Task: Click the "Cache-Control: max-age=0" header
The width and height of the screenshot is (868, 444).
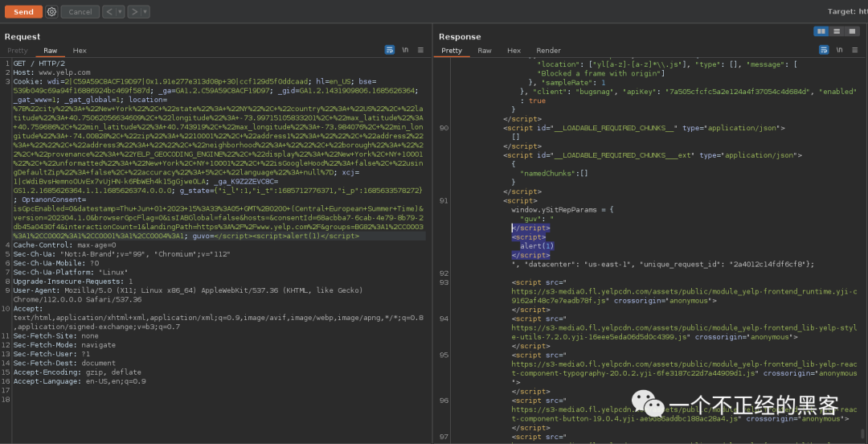Action: coord(65,245)
